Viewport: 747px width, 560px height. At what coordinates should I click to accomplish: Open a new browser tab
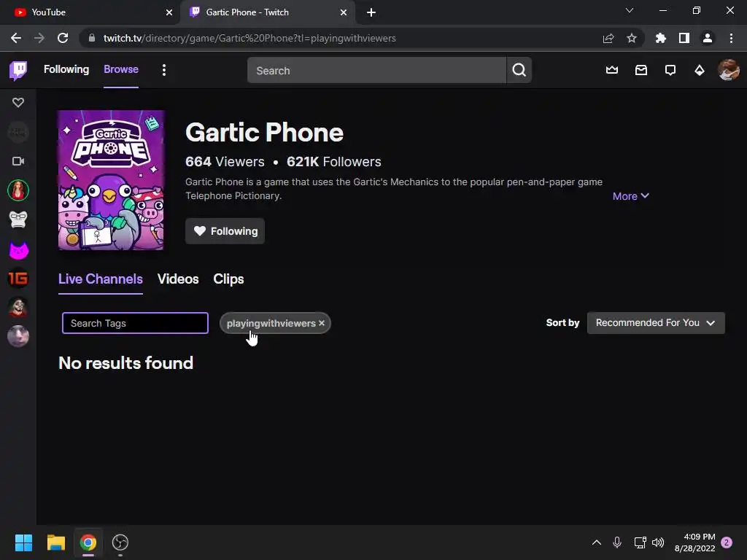pos(371,12)
